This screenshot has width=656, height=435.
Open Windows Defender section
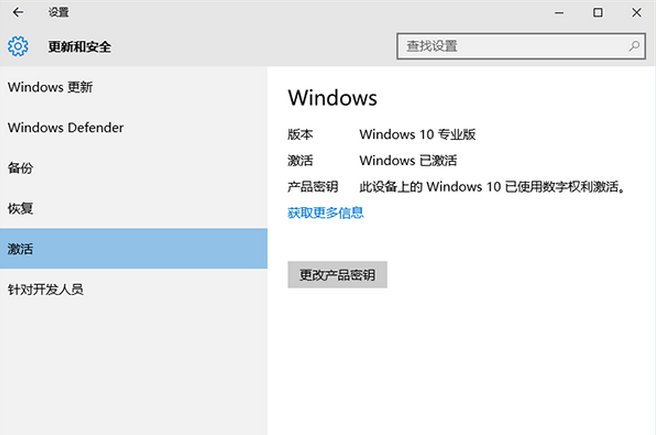[133, 128]
